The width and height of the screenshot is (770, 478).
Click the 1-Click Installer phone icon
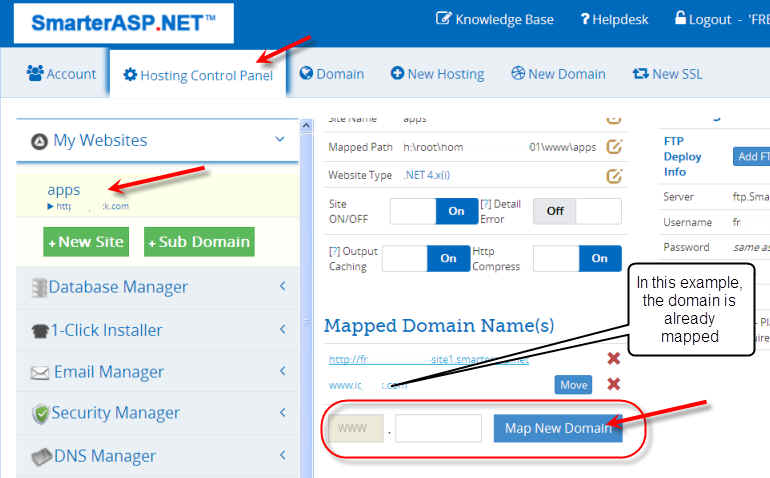[40, 331]
